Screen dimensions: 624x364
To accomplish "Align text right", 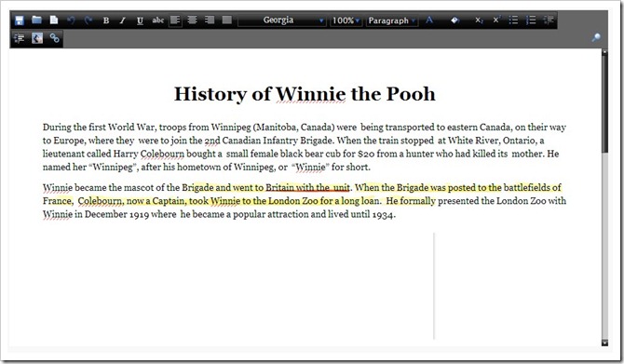I will click(210, 20).
